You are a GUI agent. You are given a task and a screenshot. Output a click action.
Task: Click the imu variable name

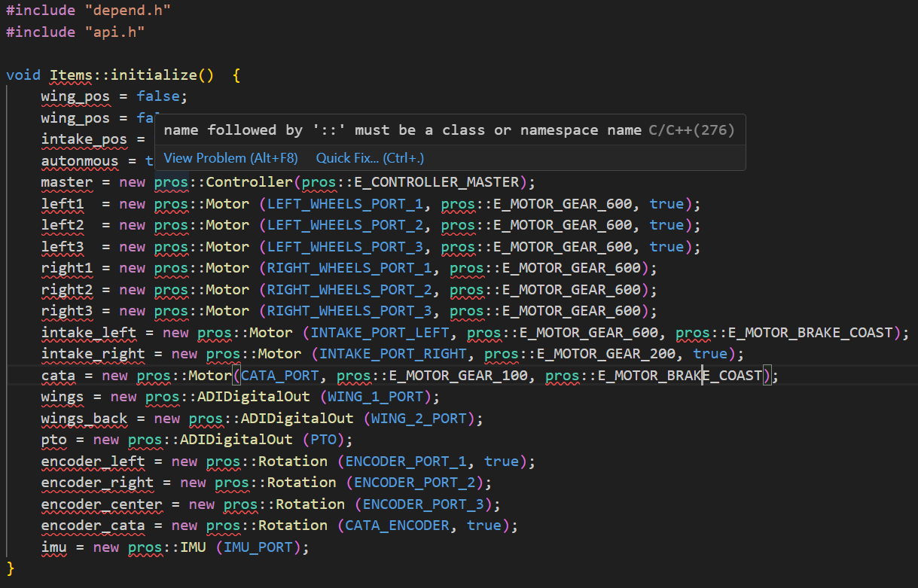(53, 547)
